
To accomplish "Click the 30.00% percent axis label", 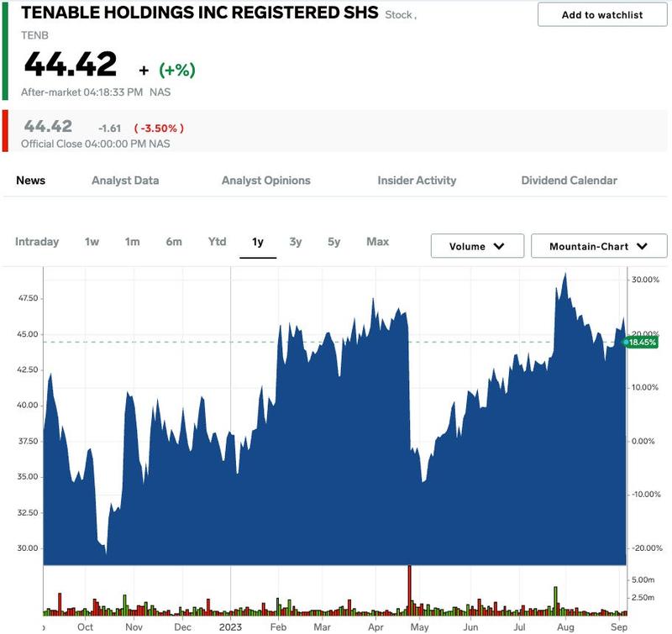I will coord(645,280).
